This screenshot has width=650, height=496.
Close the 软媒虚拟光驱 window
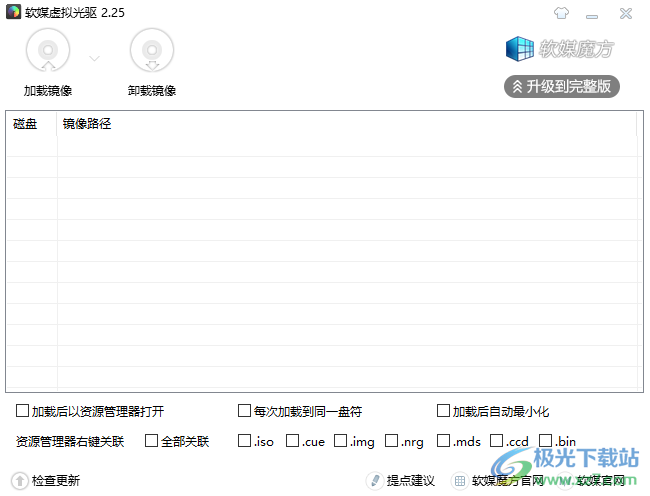tap(626, 14)
